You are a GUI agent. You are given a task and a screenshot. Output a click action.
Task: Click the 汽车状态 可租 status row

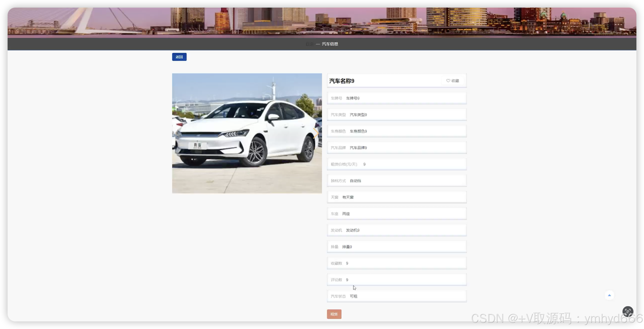tap(396, 296)
